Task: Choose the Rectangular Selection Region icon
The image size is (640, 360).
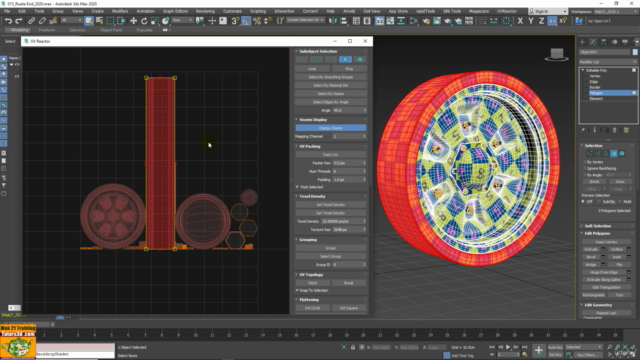Action: point(110,21)
